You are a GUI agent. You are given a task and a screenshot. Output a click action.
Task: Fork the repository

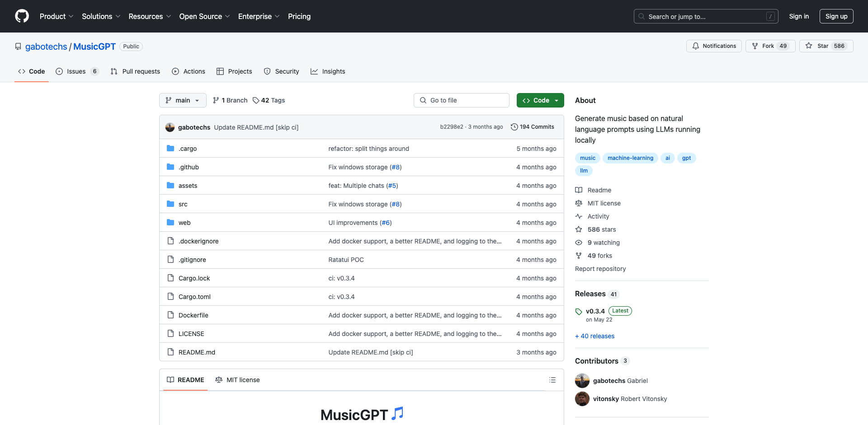770,46
